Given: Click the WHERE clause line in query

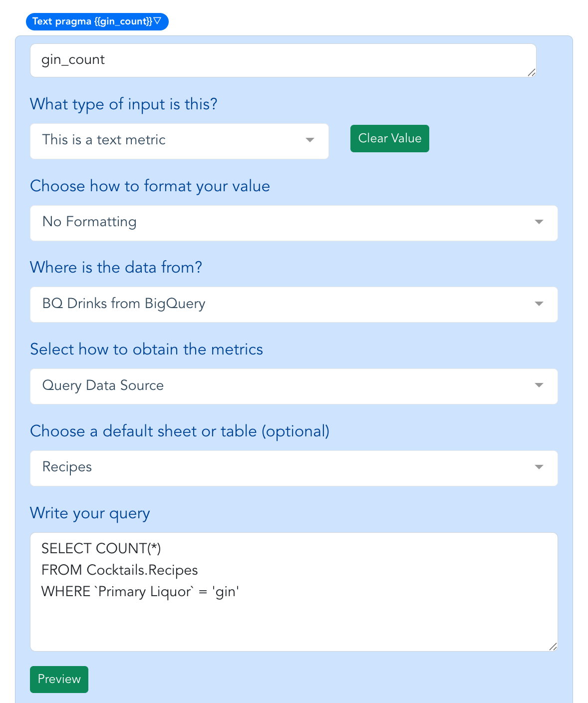Looking at the screenshot, I should point(140,592).
